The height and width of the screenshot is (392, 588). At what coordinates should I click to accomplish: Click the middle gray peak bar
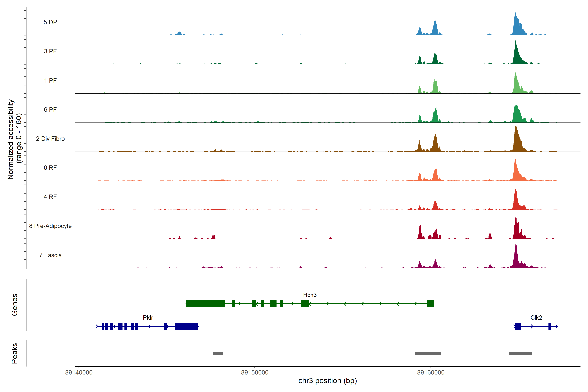point(428,353)
